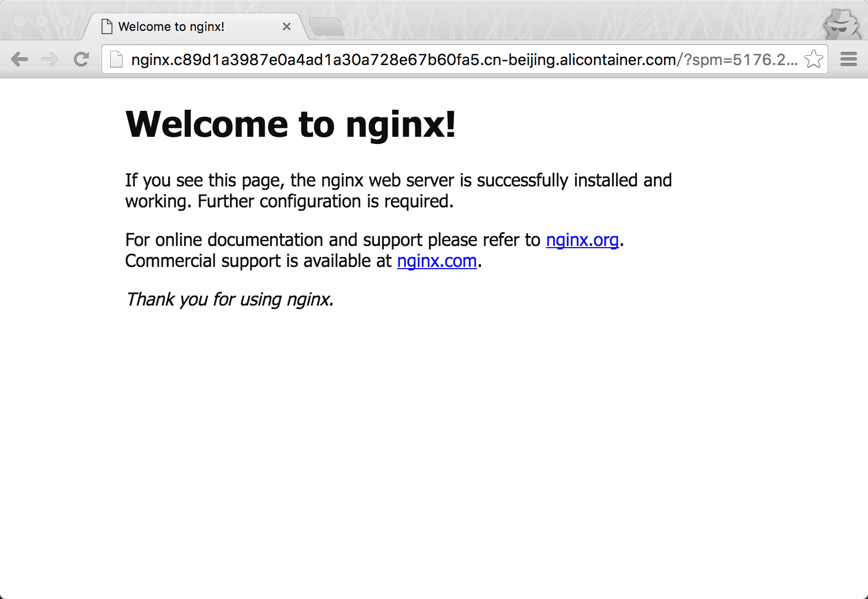Click the URL address bar
The width and height of the screenshot is (868, 599).
tap(464, 59)
